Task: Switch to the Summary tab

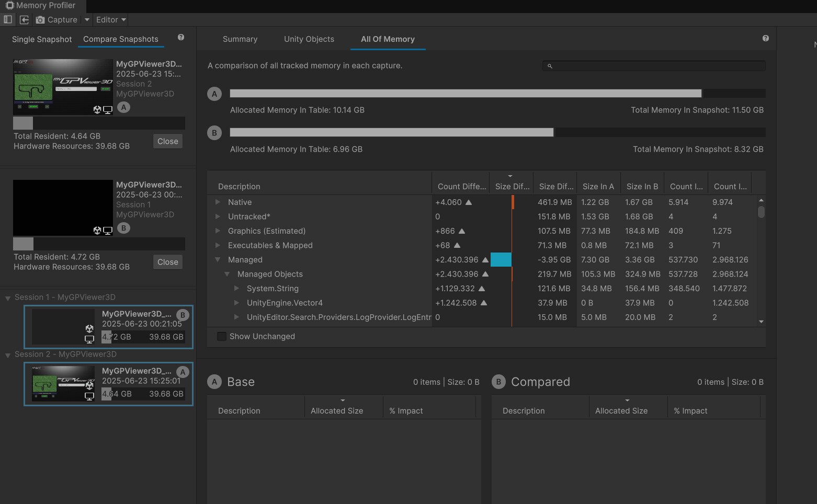Action: click(x=240, y=39)
